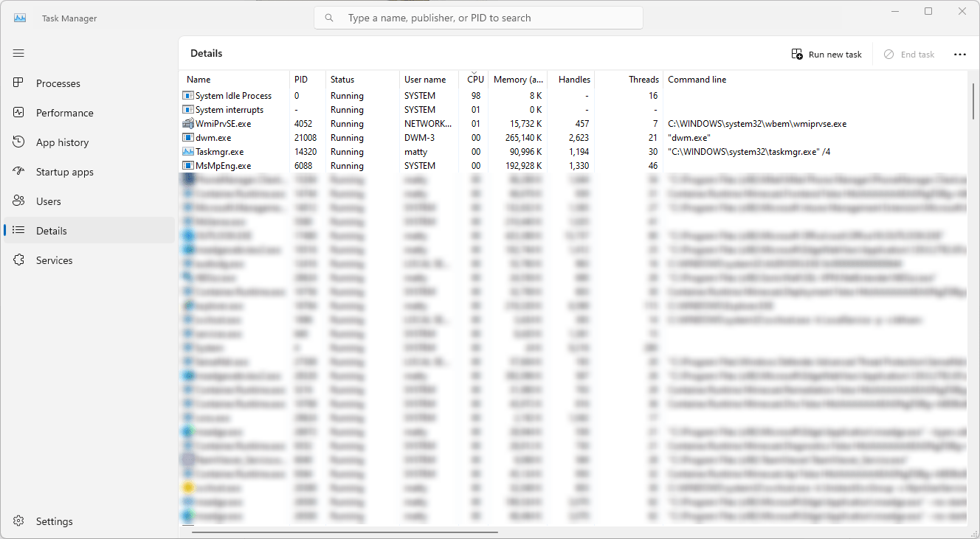The width and height of the screenshot is (980, 539).
Task: Click the Taskmgr.exe process icon
Action: [188, 152]
